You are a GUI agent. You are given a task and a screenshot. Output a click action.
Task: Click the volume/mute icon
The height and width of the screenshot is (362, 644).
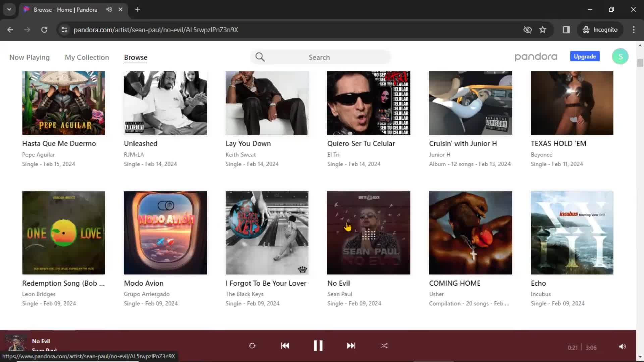(x=622, y=346)
